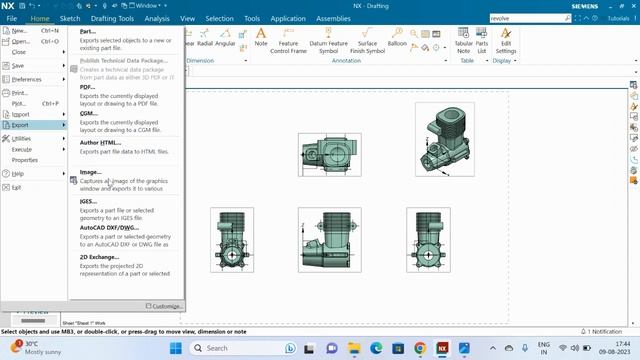Click the search magnifier in command finder
The image size is (640, 360).
coord(567,18)
